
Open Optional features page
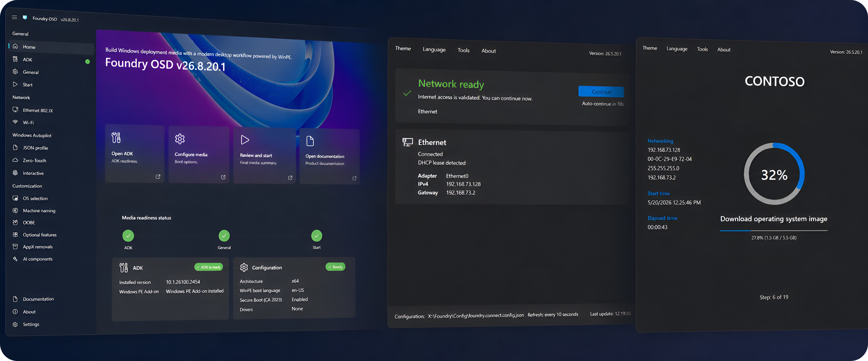[x=51, y=235]
